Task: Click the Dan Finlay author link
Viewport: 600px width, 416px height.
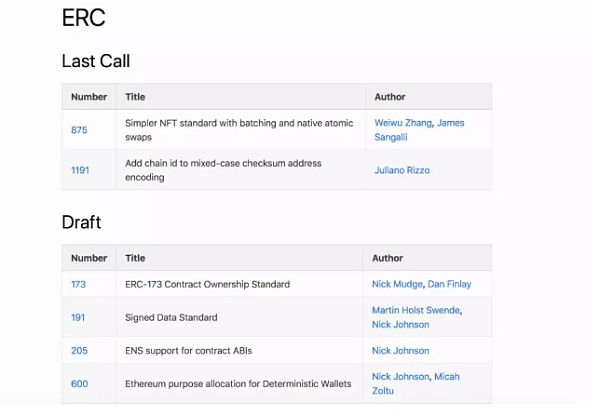Action: click(449, 284)
